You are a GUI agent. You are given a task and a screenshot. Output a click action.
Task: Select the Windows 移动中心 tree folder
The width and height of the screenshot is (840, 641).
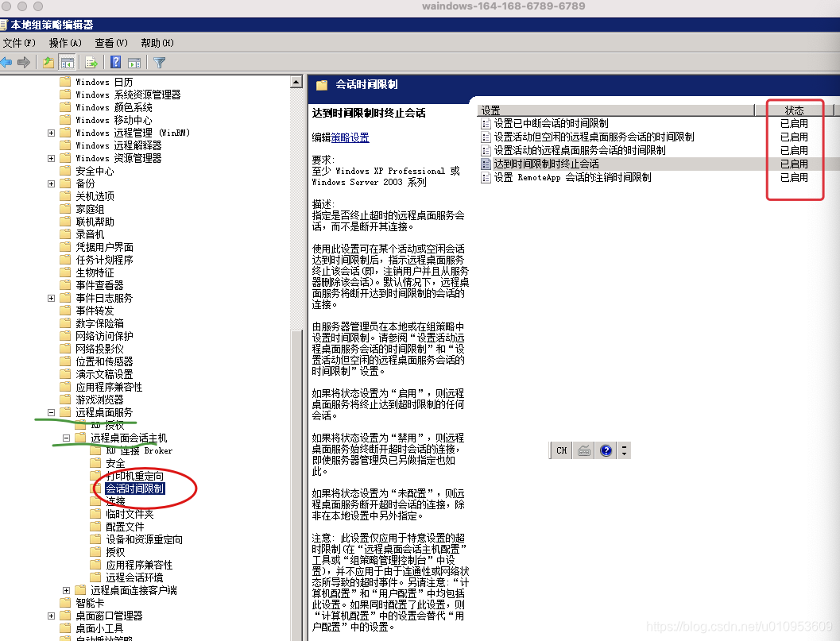[114, 120]
